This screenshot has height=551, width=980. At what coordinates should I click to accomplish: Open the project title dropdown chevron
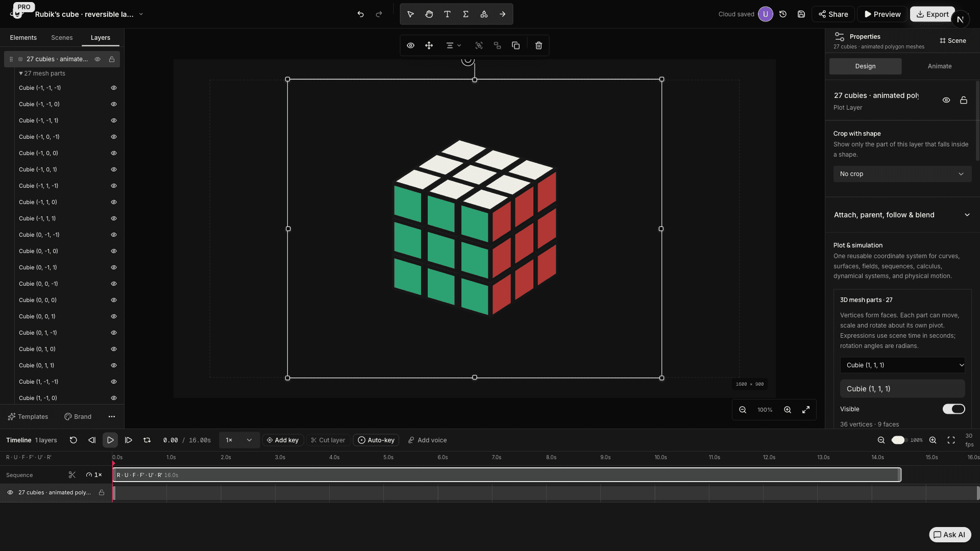point(141,14)
